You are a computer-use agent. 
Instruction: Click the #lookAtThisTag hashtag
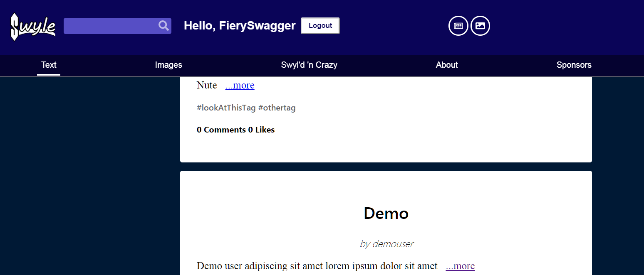pos(226,108)
